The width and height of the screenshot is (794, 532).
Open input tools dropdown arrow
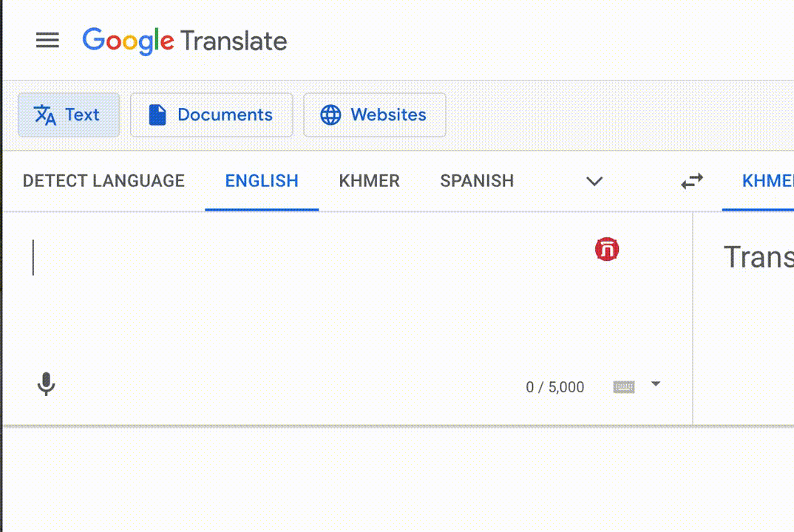656,383
